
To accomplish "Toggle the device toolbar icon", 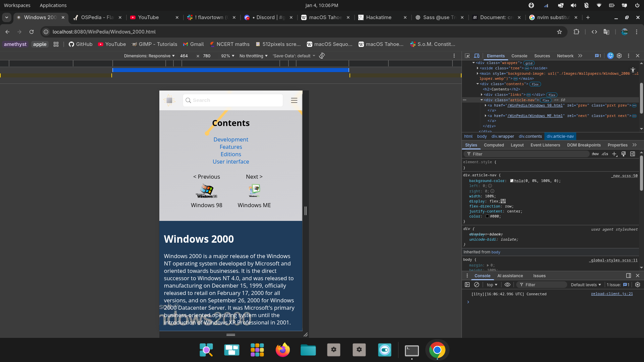I will pyautogui.click(x=477, y=56).
